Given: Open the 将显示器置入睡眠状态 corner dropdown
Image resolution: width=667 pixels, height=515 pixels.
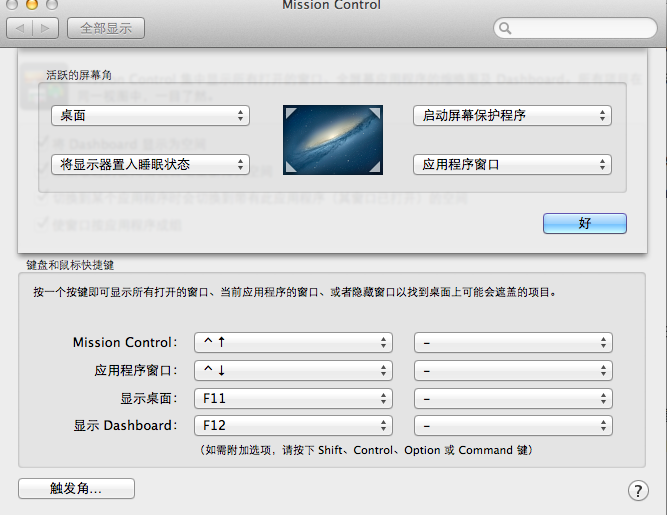Looking at the screenshot, I should [x=149, y=163].
